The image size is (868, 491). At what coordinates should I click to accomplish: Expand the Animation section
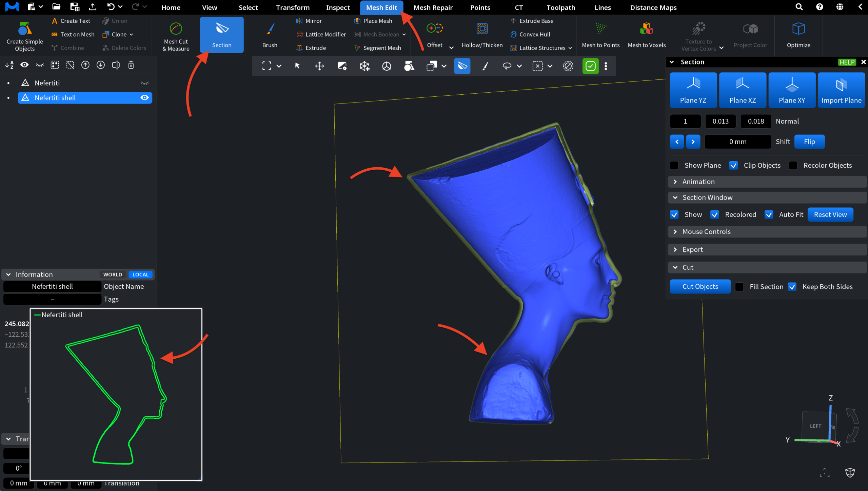point(767,182)
